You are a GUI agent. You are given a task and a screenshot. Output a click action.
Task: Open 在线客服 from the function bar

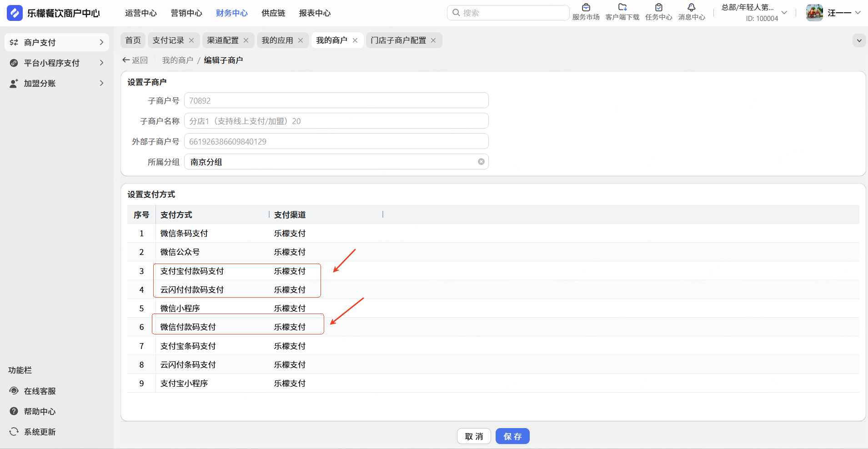(x=40, y=391)
